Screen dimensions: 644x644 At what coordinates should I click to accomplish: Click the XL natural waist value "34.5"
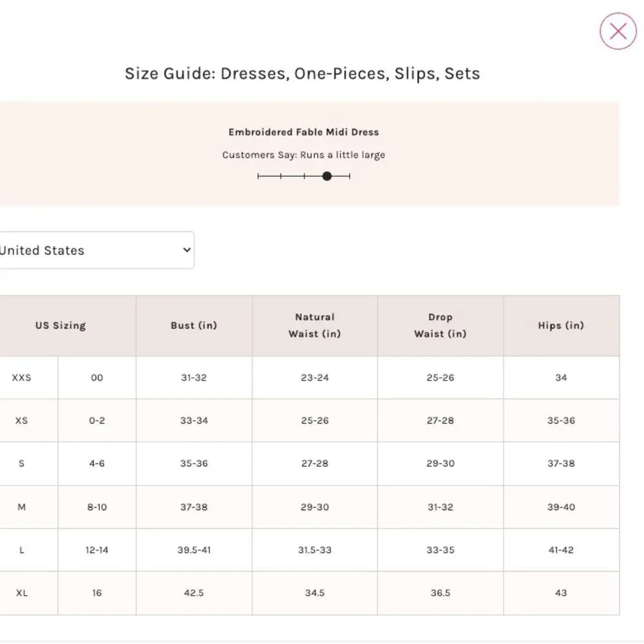click(315, 592)
